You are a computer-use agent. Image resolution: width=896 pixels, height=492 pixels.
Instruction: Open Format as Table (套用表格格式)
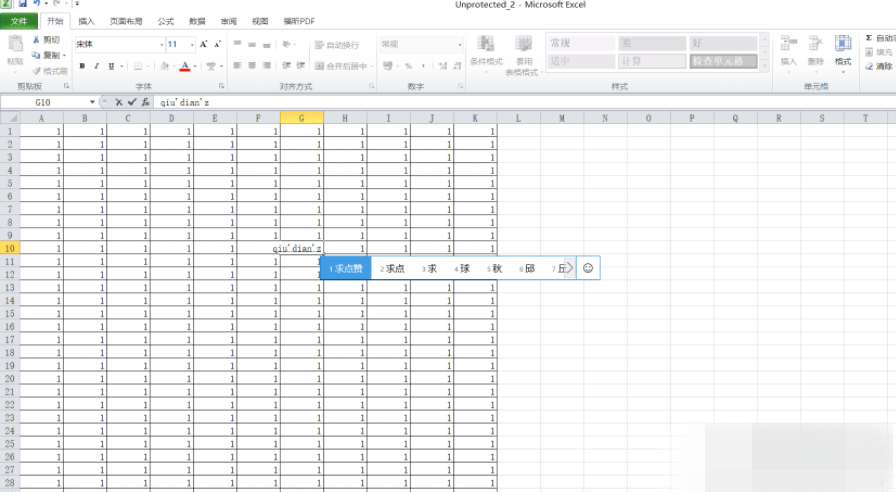(522, 55)
